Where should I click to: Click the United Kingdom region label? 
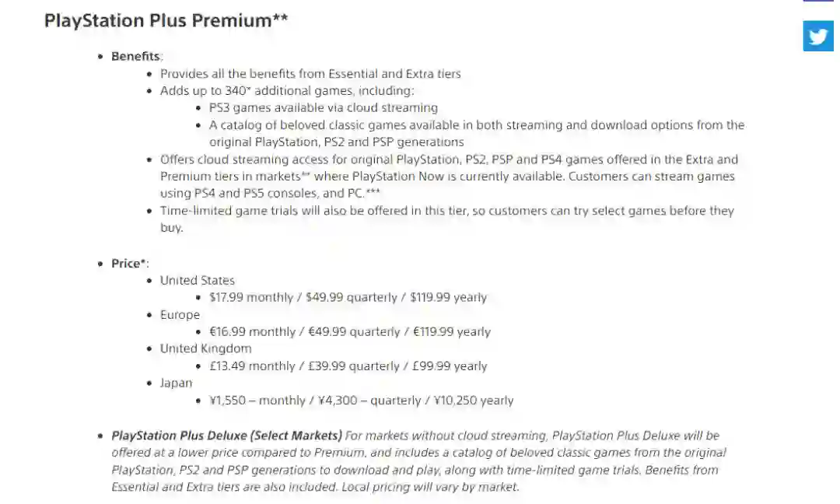(x=205, y=348)
